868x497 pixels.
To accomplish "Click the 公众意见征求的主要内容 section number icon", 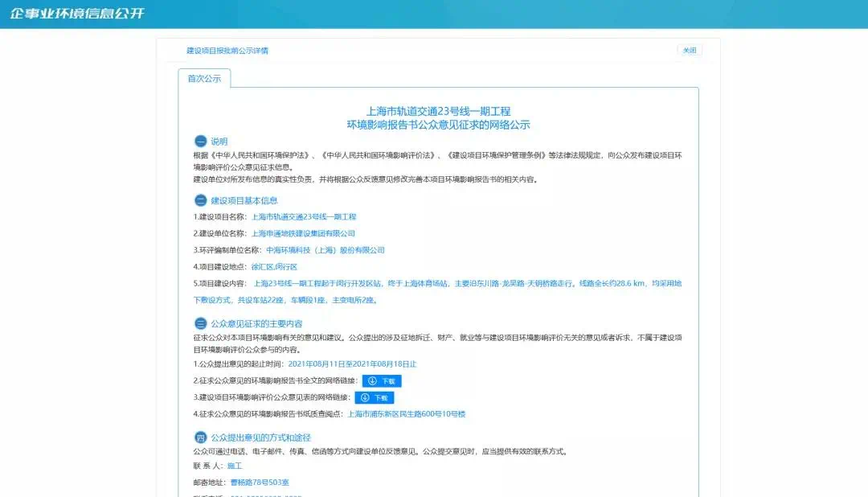I will pyautogui.click(x=200, y=323).
